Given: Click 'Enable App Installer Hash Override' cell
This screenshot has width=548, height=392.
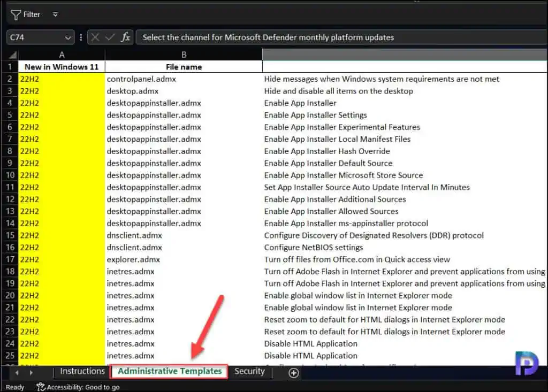Looking at the screenshot, I should pos(405,151).
